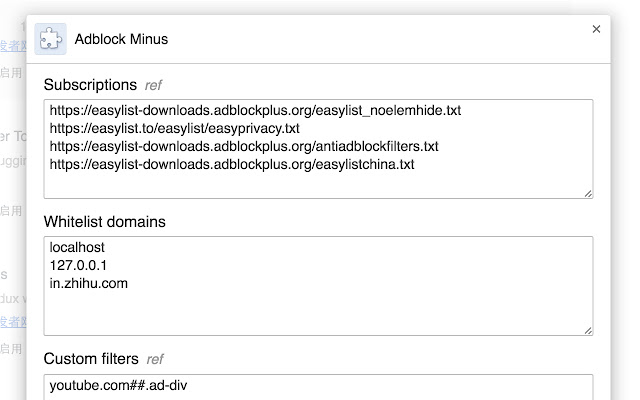
Task: Click the blank line under the easylistchina.txt subscription
Action: (x=300, y=182)
